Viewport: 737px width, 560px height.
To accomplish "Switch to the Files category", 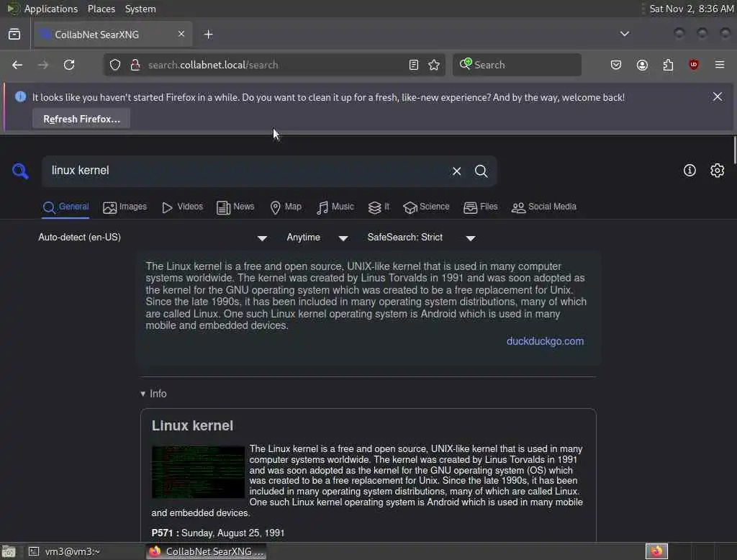I will [480, 207].
